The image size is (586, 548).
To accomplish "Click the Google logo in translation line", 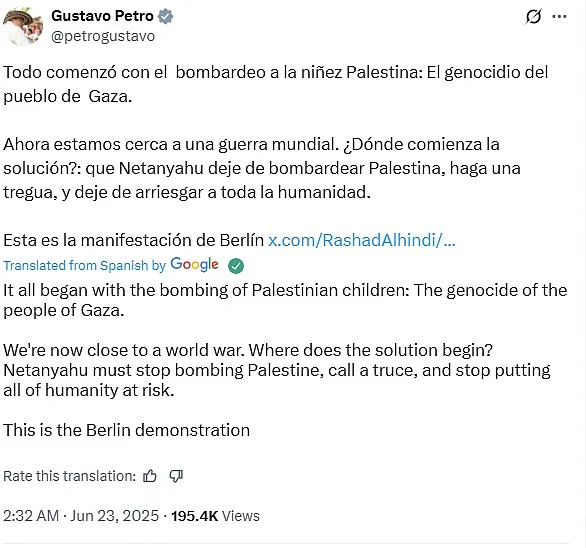I will coord(194,264).
